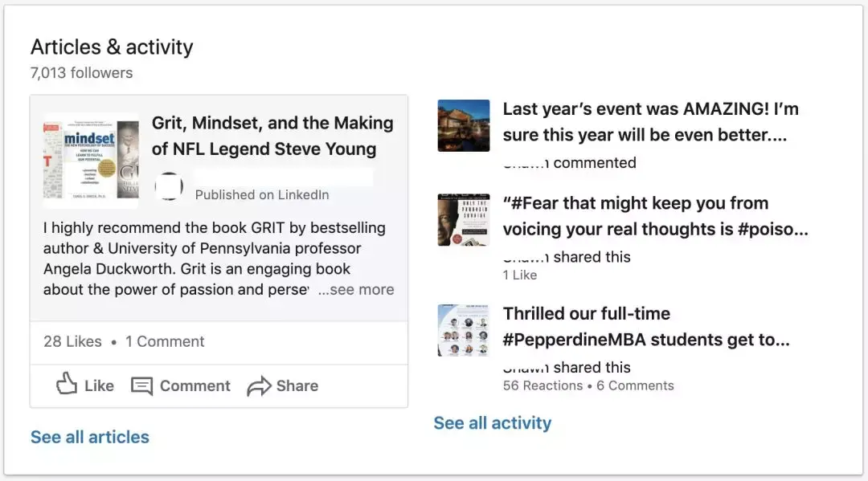Open "Thrilled our full-time #PepperdineMBA" post

click(x=646, y=327)
